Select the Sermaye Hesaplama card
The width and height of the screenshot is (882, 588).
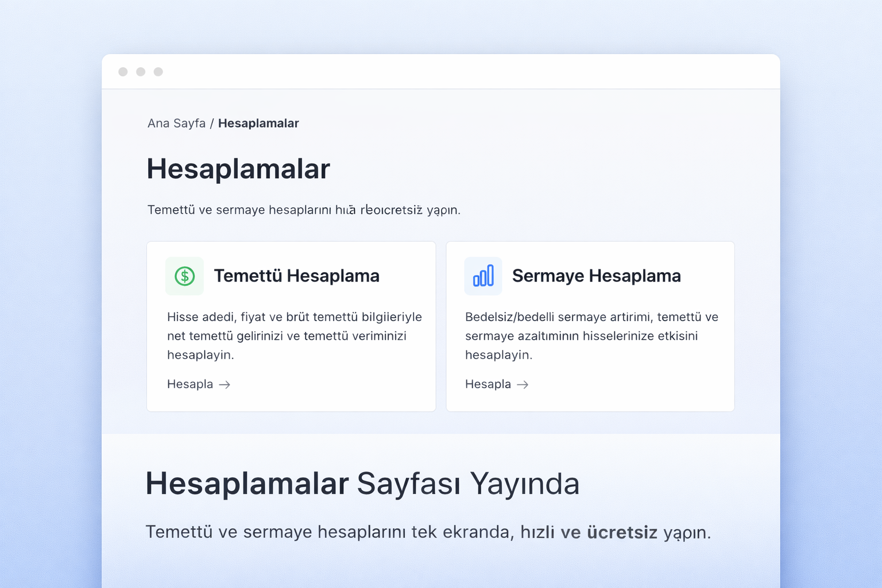click(590, 326)
